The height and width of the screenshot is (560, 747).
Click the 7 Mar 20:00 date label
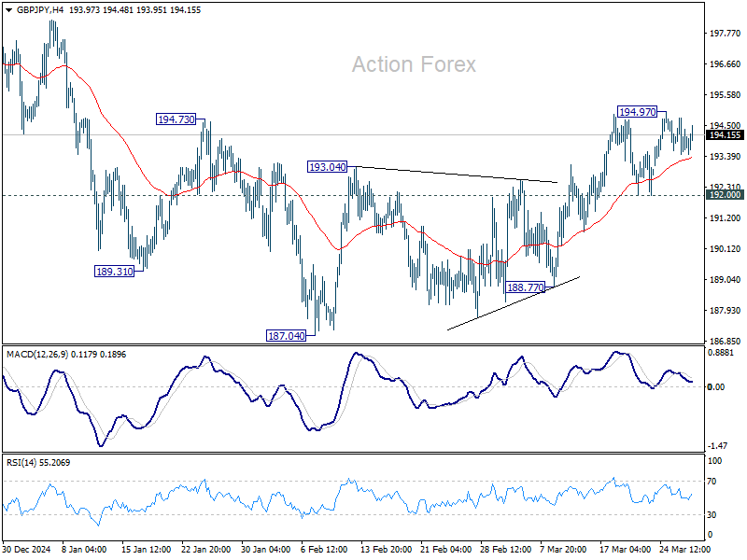tap(563, 549)
